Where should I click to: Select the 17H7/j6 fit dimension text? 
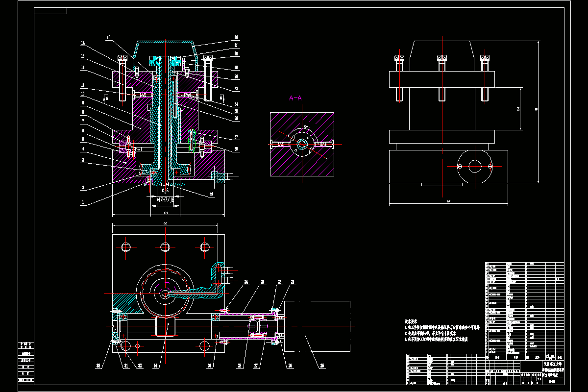point(166,200)
